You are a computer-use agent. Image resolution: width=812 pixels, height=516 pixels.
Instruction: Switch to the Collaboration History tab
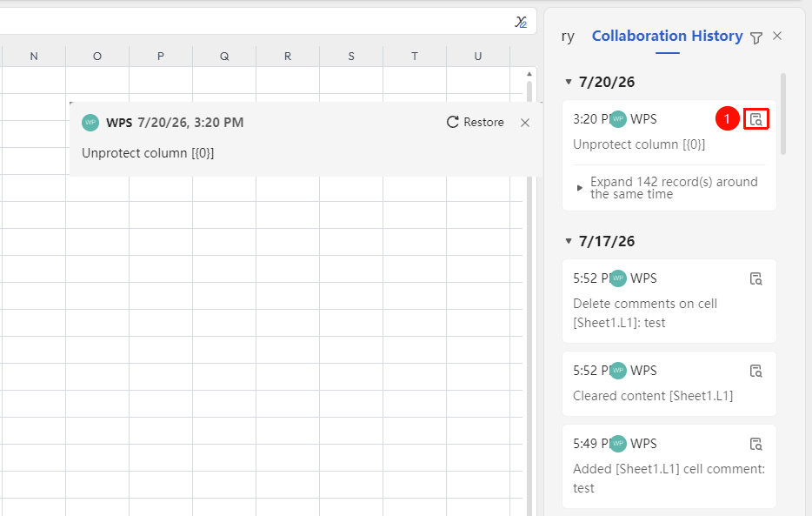pos(667,36)
